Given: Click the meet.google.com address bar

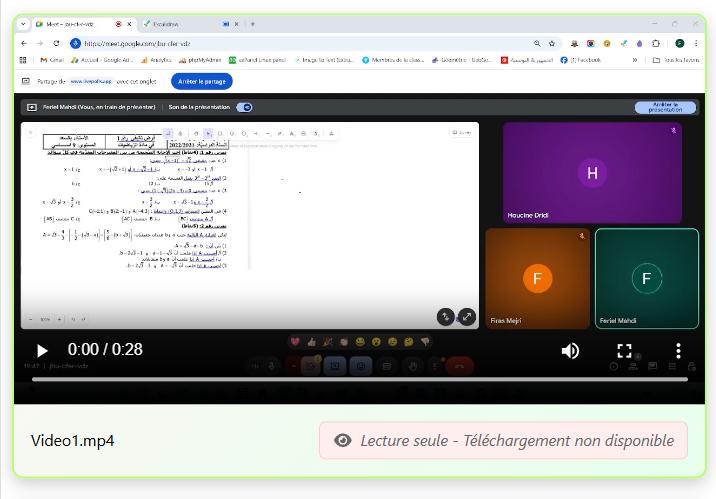Looking at the screenshot, I should point(300,44).
